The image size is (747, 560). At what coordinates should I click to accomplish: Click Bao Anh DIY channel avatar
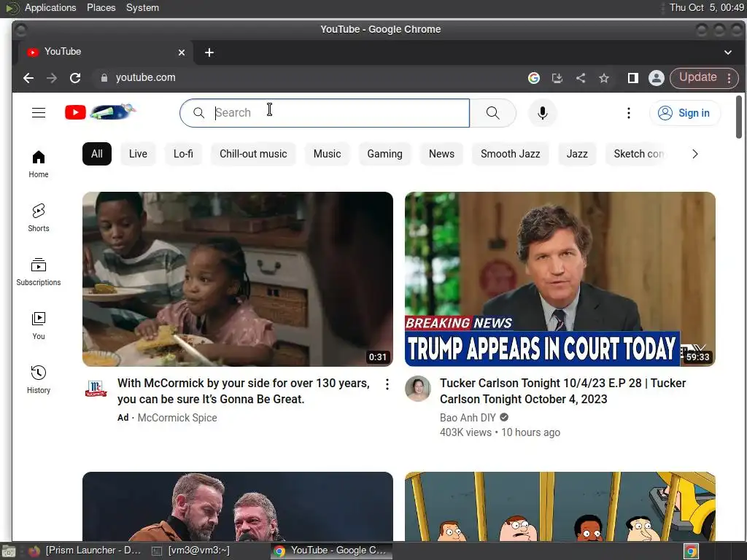pos(418,389)
